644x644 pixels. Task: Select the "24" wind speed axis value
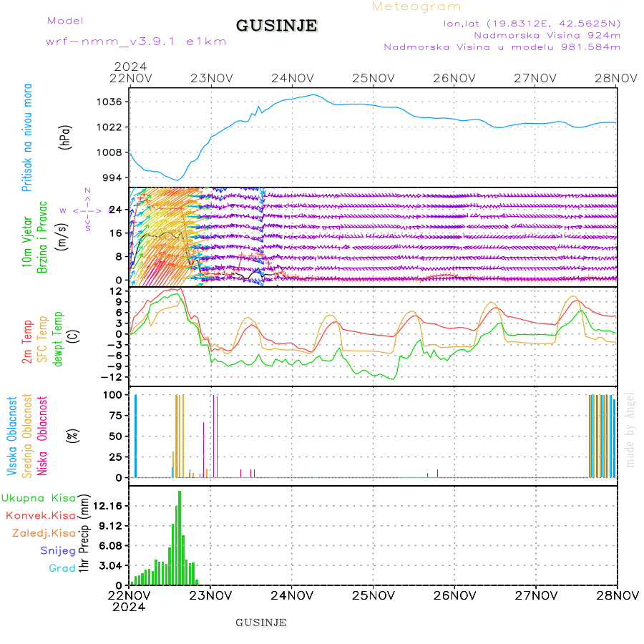[116, 210]
